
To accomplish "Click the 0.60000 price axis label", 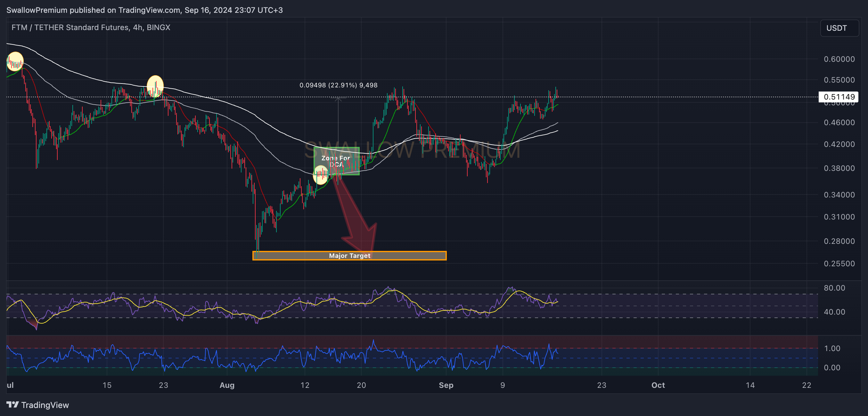I will click(839, 59).
